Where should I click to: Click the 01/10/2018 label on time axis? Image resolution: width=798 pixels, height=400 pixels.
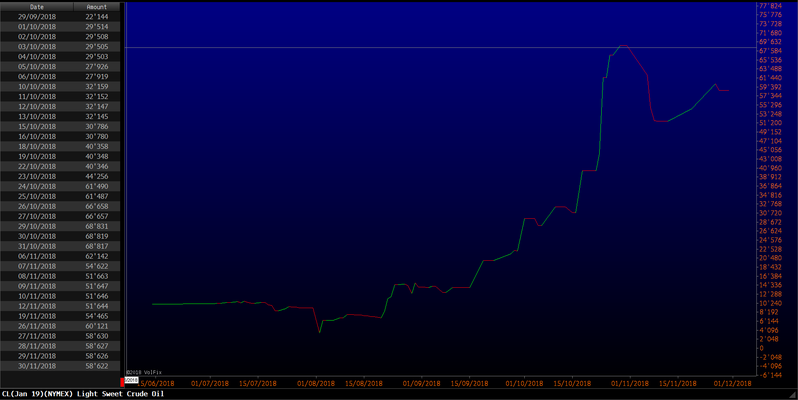(524, 383)
